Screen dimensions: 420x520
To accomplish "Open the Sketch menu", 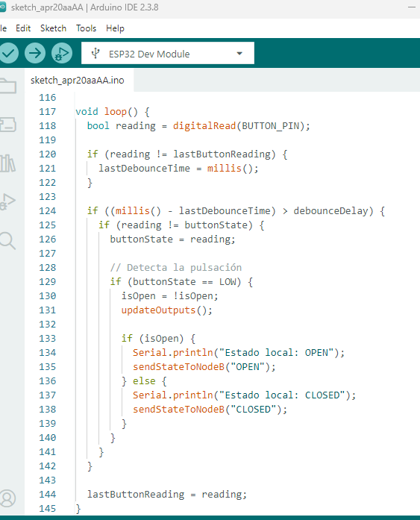I will tap(54, 28).
